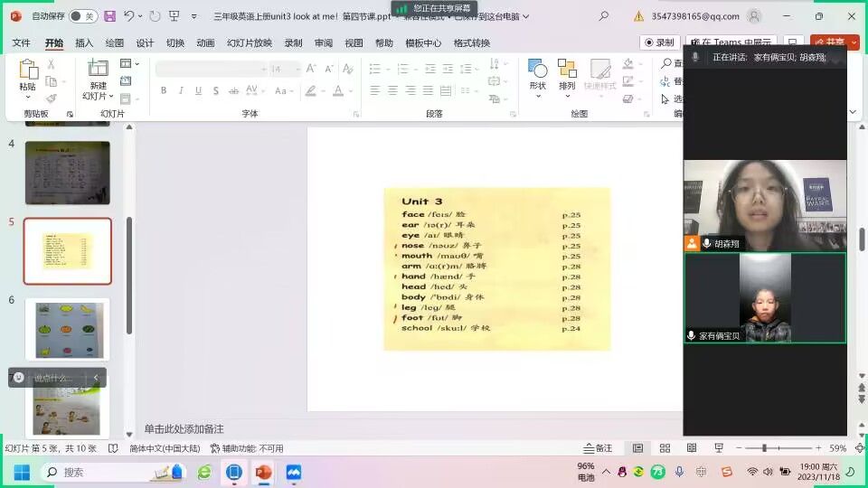The image size is (868, 488).
Task: Open the 插入 (Insert) ribbon tab
Action: [84, 43]
